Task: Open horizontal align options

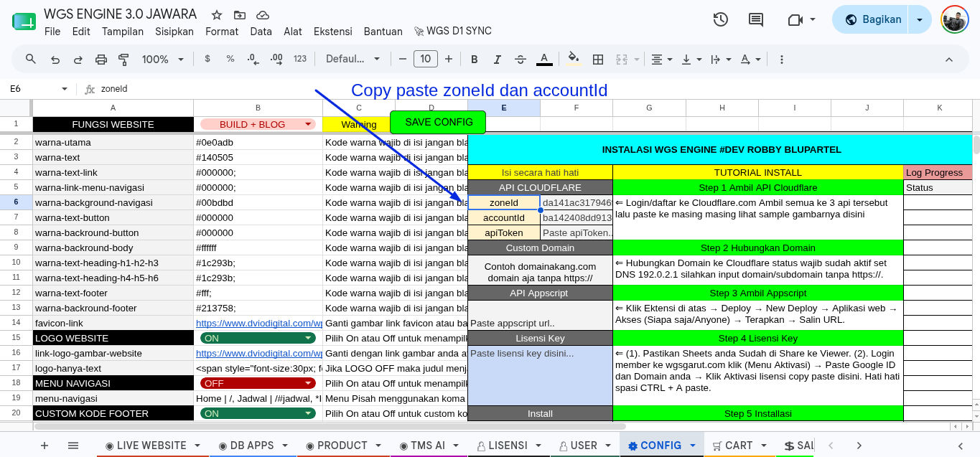Action: pyautogui.click(x=661, y=59)
